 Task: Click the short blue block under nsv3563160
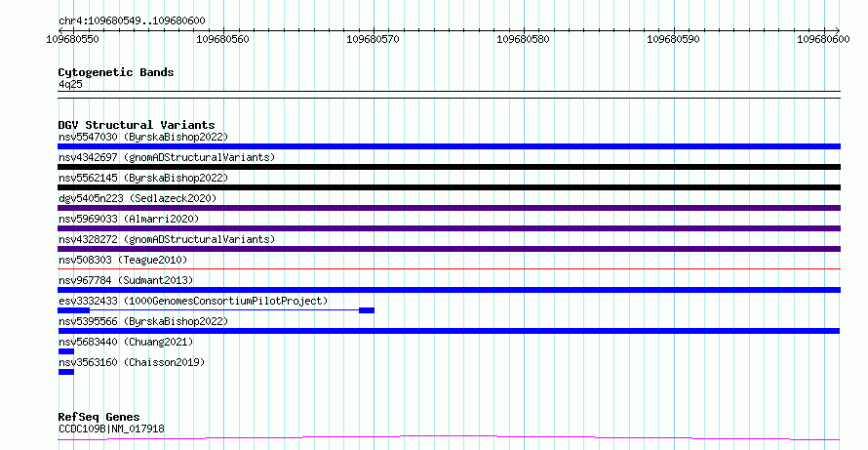click(66, 372)
